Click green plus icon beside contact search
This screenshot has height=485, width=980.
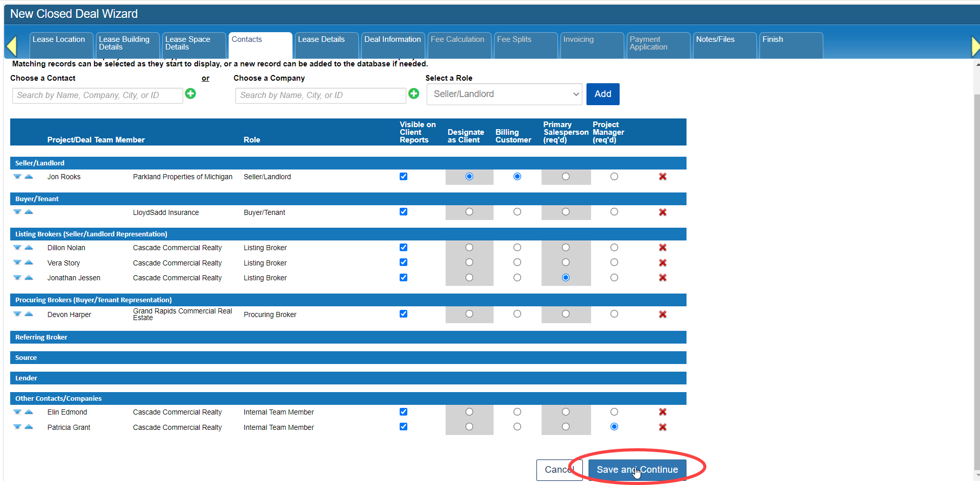190,93
